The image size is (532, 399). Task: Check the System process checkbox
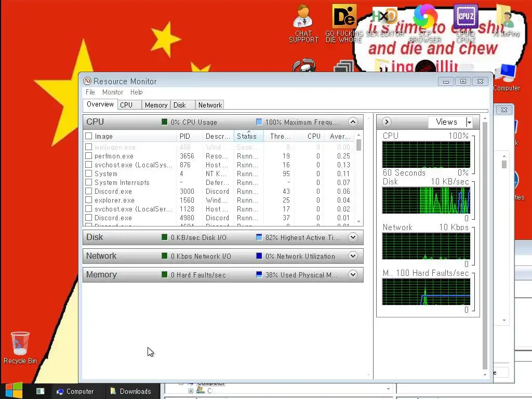click(x=88, y=174)
